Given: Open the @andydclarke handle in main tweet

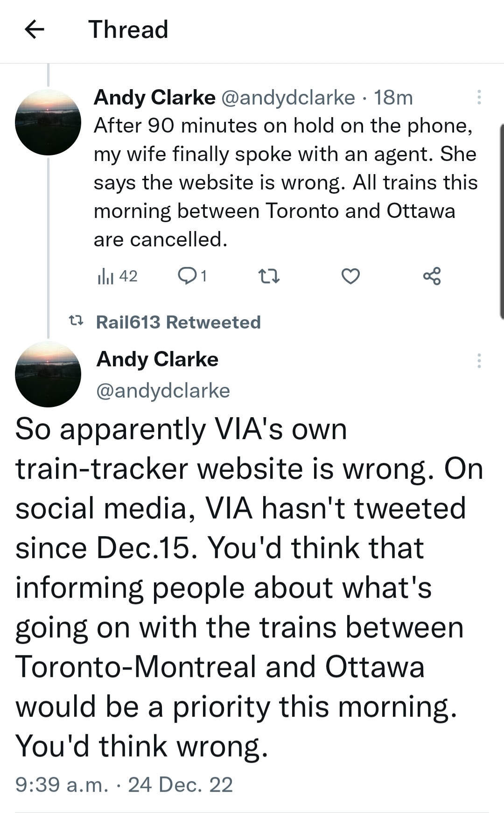Looking at the screenshot, I should click(x=163, y=391).
